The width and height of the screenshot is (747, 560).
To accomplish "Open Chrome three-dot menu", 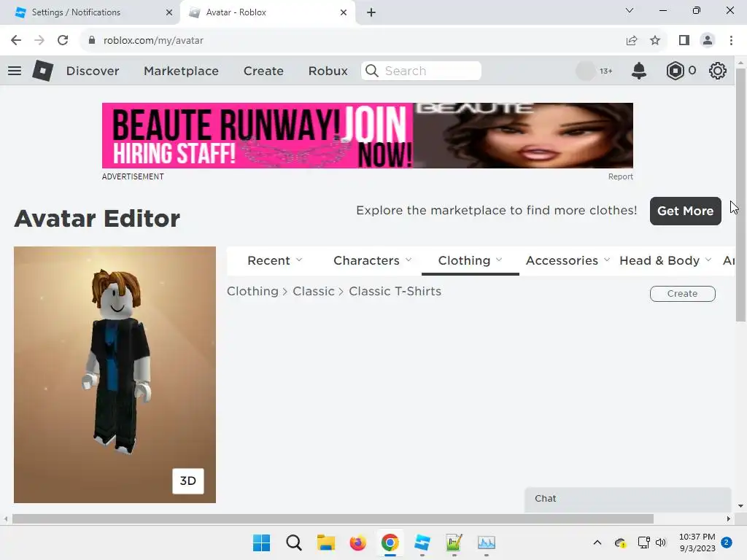I will [x=731, y=41].
